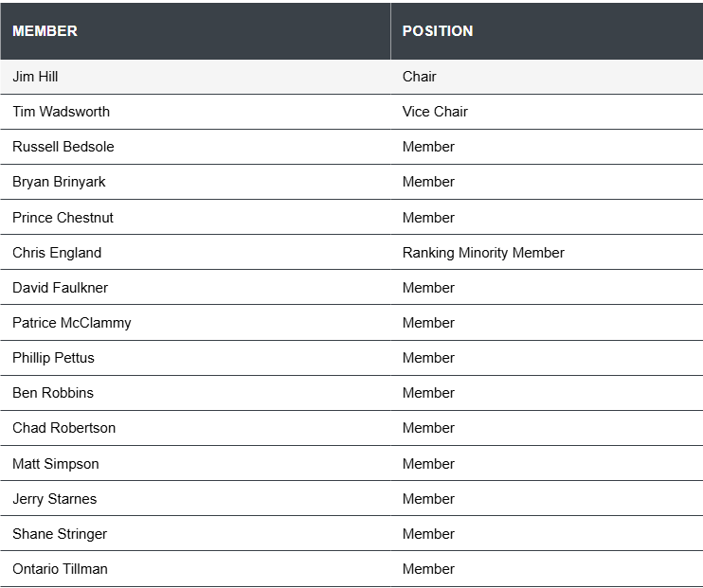This screenshot has width=703, height=588.
Task: Click the Vice Chair position cell
Action: 547,112
